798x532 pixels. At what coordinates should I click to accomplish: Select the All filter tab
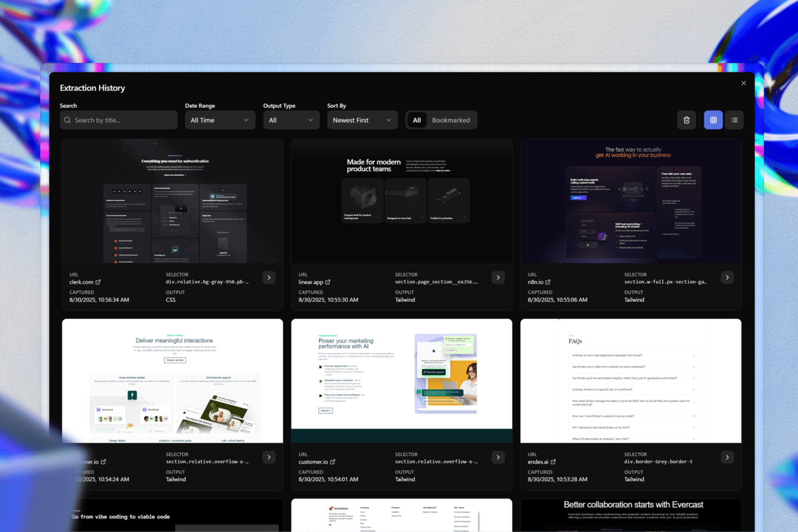(x=416, y=120)
